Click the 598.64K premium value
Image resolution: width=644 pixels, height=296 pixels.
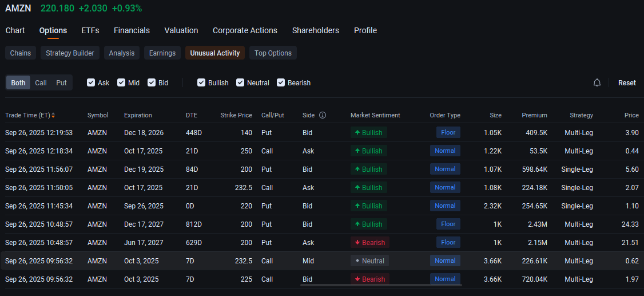[534, 169]
